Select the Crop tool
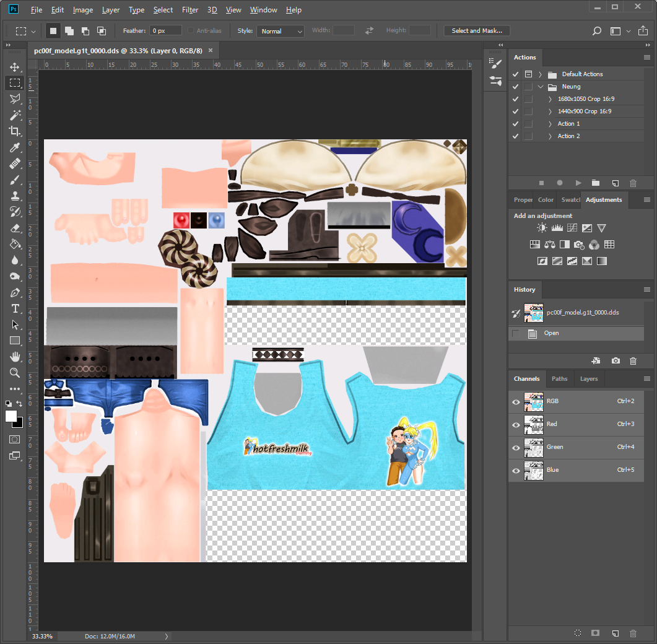 click(x=15, y=131)
